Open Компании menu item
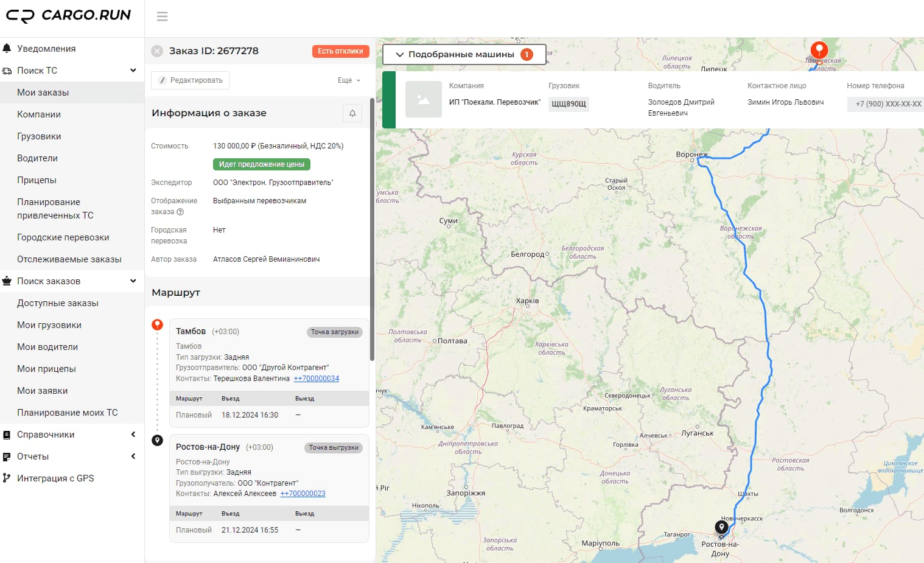Screen dimensions: 924x563 (x=72, y=114)
